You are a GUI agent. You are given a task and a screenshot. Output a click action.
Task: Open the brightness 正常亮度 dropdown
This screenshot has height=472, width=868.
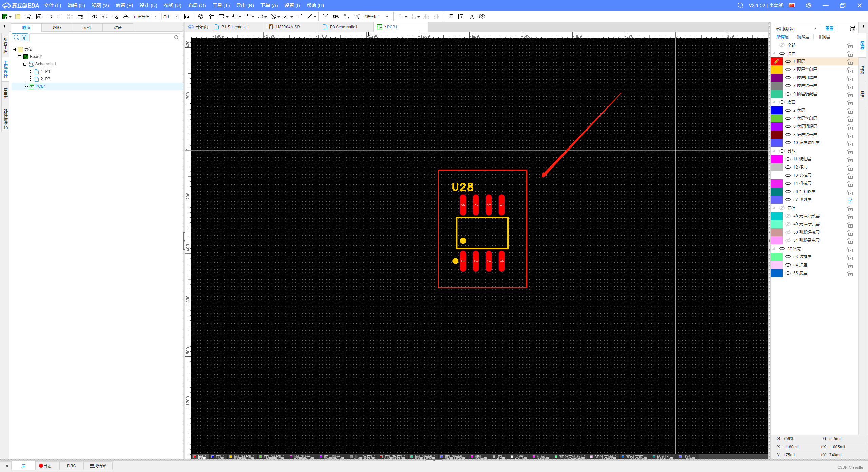coord(145,16)
